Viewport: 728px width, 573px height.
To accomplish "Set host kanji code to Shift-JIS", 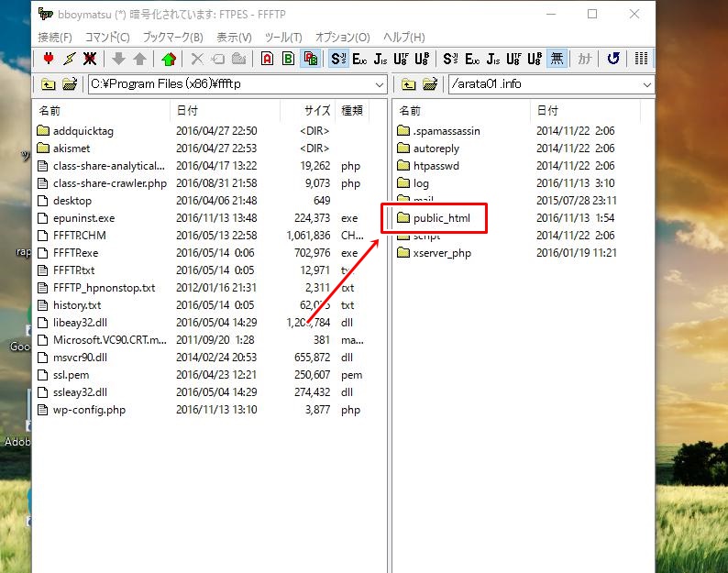I will [x=451, y=59].
